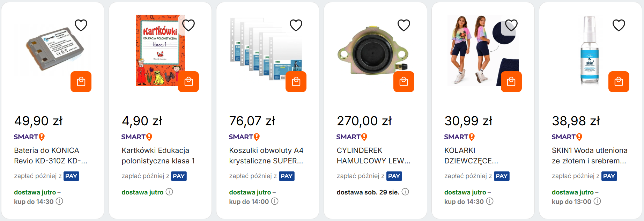Add Kartkówki book to cart

click(x=188, y=82)
